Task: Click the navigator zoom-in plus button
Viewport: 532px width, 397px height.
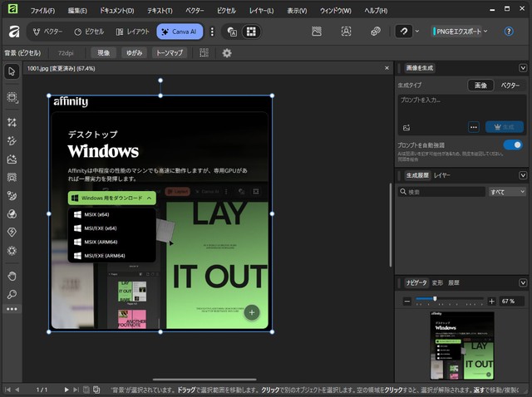Action: coord(491,301)
